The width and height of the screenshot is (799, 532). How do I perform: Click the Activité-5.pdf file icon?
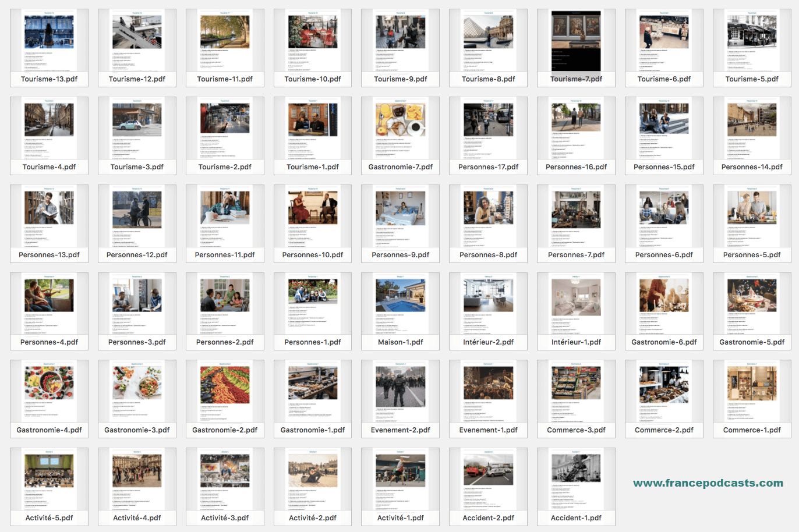click(49, 480)
